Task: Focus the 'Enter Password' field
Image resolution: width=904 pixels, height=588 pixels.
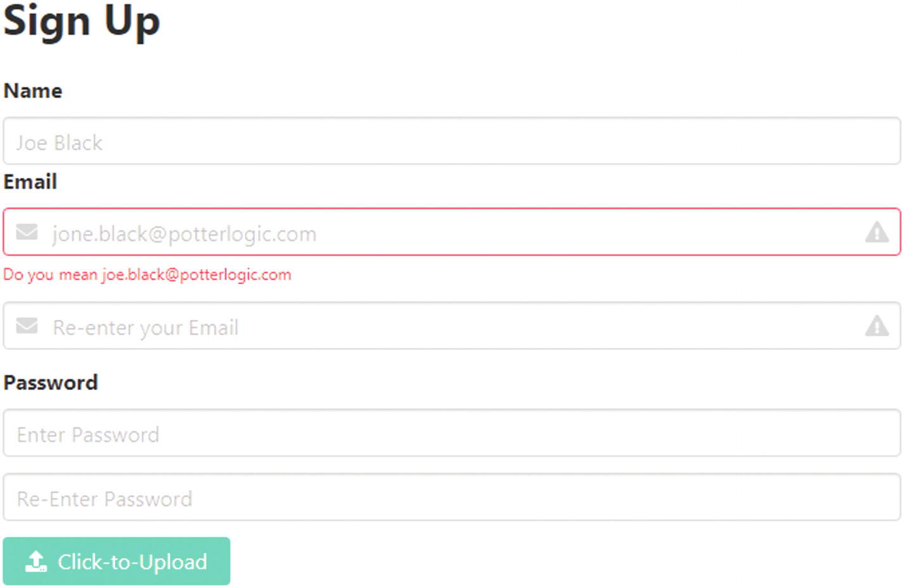Action: 452,433
